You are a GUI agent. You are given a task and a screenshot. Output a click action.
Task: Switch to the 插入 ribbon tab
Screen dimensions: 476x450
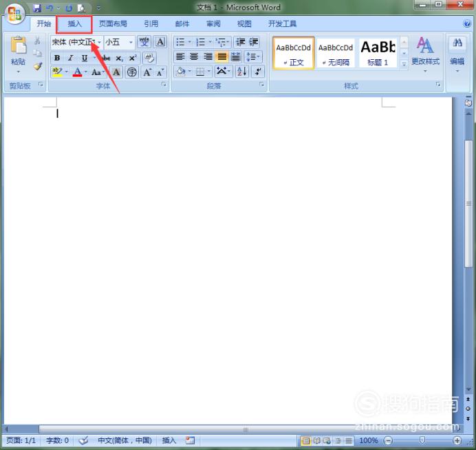click(x=74, y=23)
